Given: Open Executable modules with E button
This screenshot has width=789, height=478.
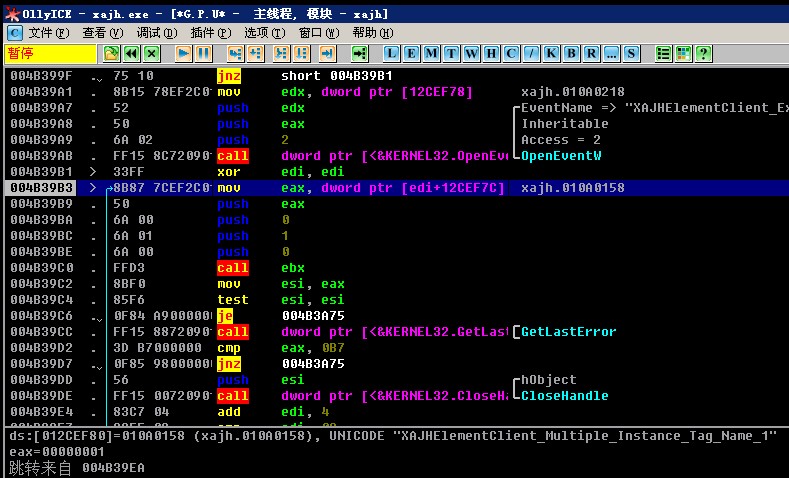Looking at the screenshot, I should coord(411,53).
